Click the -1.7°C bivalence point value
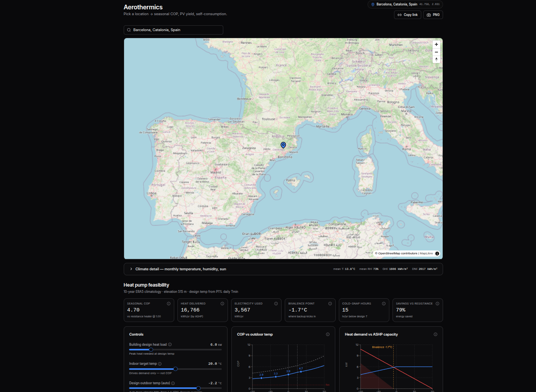The width and height of the screenshot is (536, 392). [298, 310]
